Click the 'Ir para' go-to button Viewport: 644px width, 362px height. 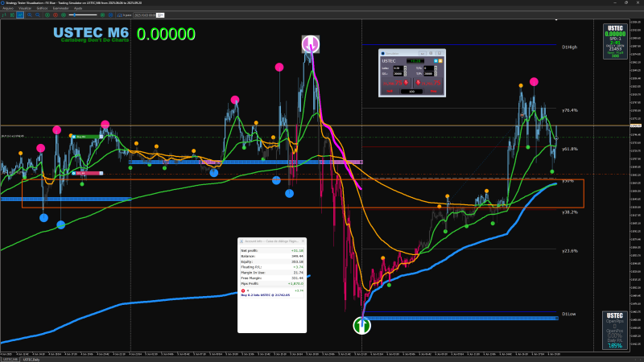[125, 15]
